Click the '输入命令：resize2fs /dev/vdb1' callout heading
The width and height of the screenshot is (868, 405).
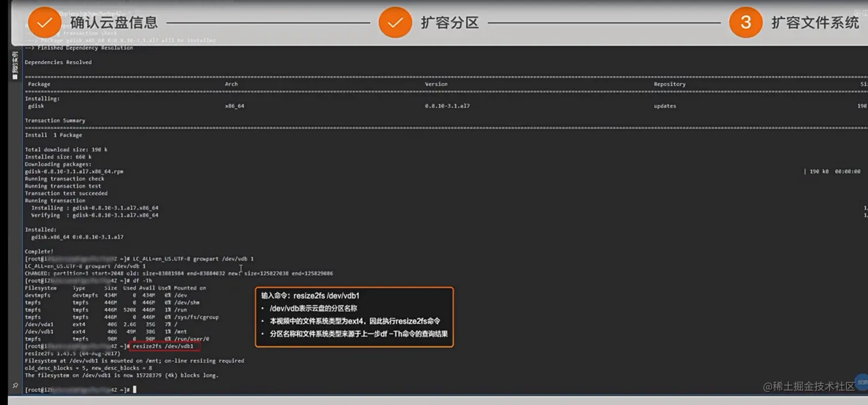pyautogui.click(x=310, y=295)
